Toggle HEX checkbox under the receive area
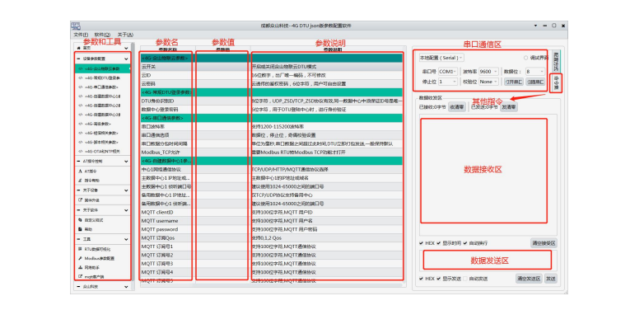Viewport: 644px width, 310px height. 422,243
